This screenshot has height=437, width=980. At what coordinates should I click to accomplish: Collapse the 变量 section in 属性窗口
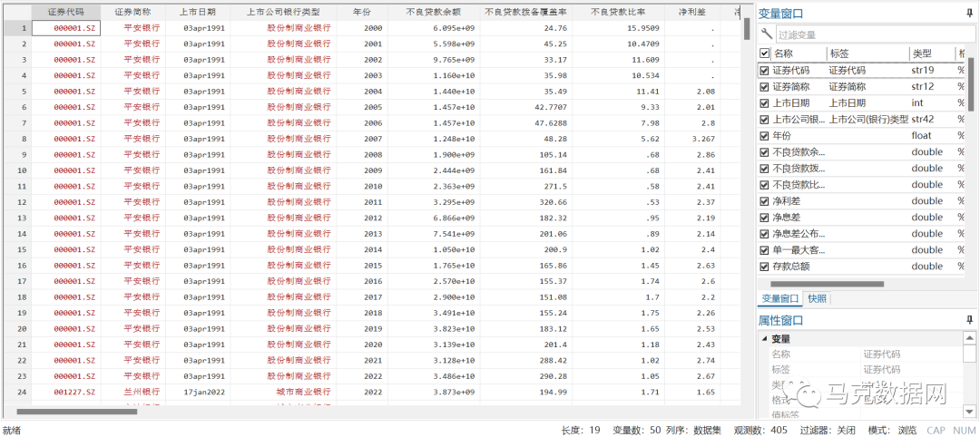click(x=764, y=339)
